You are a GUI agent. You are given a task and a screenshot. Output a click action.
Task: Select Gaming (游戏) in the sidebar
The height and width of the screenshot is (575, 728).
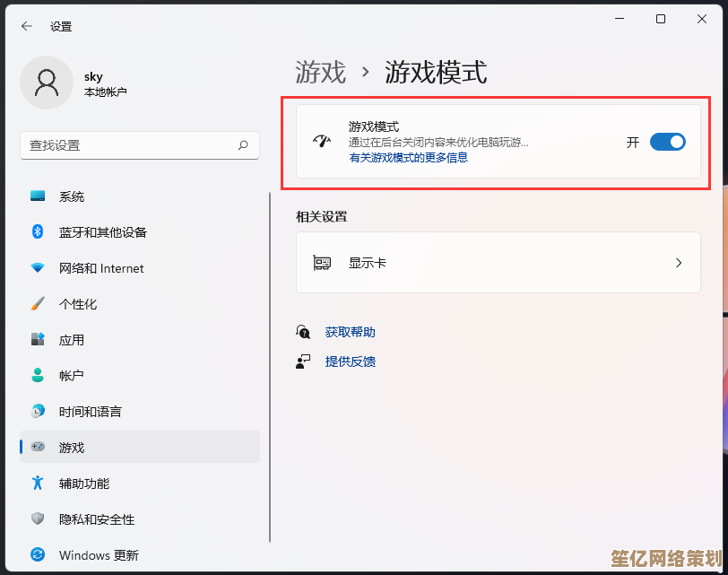(72, 448)
